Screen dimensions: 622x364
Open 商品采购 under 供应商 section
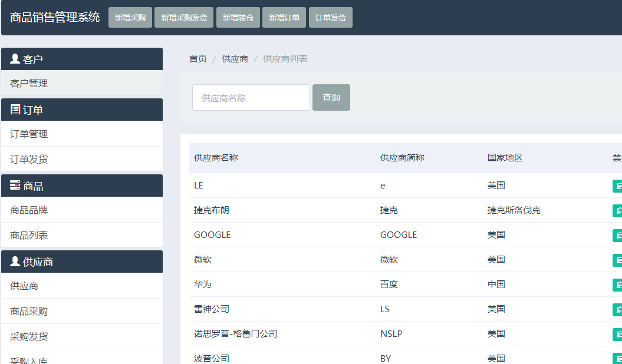coord(29,312)
